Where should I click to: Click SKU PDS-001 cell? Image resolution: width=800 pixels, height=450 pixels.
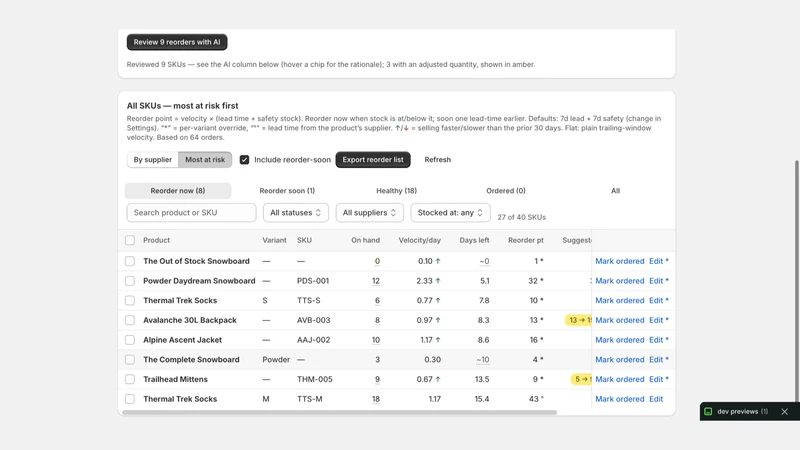313,281
